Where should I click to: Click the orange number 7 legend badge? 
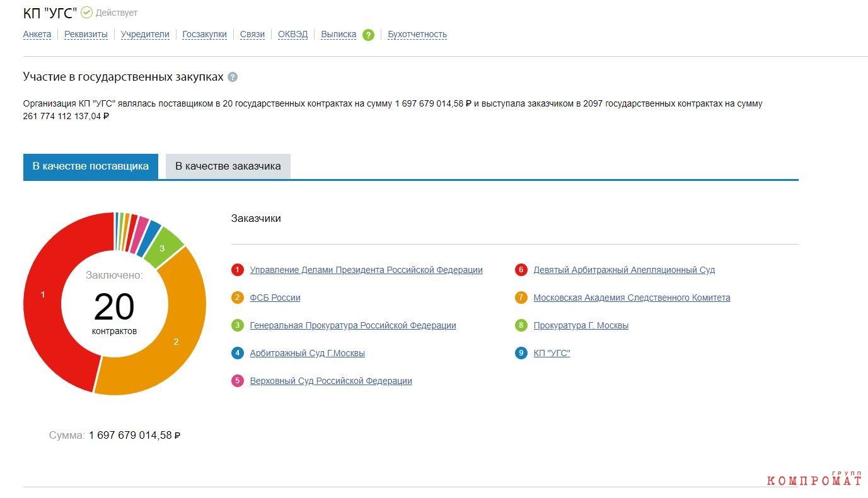click(x=521, y=298)
